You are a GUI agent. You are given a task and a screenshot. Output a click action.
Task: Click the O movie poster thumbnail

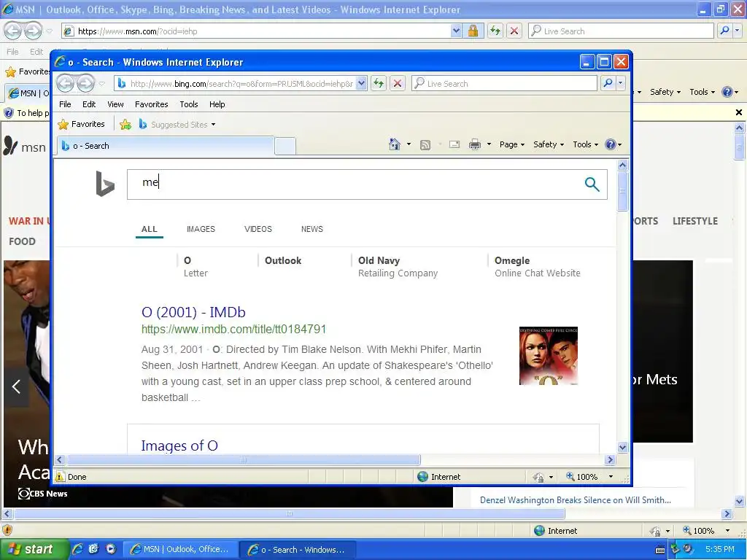click(x=549, y=356)
